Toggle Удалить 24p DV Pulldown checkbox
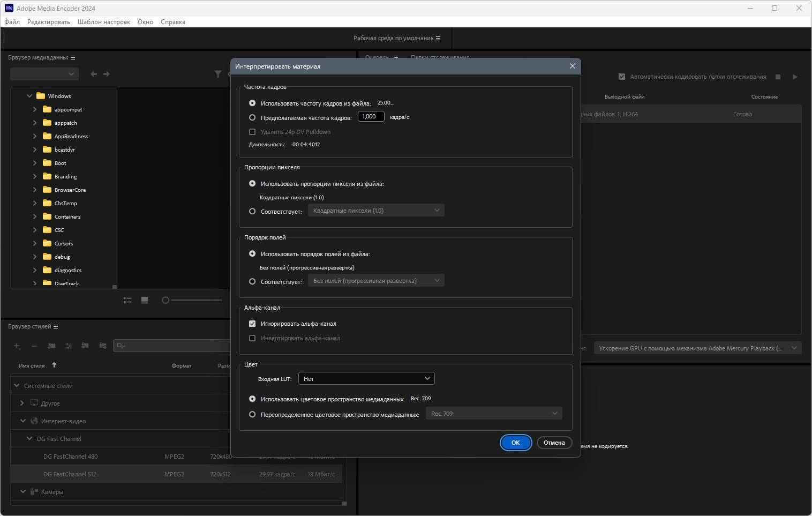The image size is (812, 516). [252, 132]
